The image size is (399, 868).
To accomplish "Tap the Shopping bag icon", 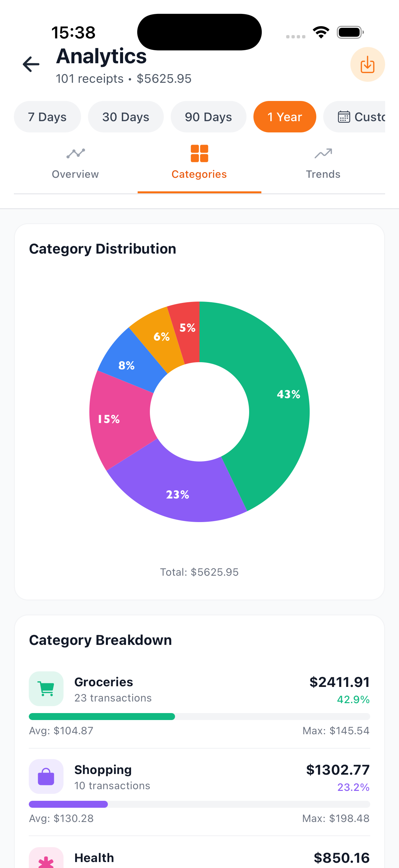I will pos(46,776).
